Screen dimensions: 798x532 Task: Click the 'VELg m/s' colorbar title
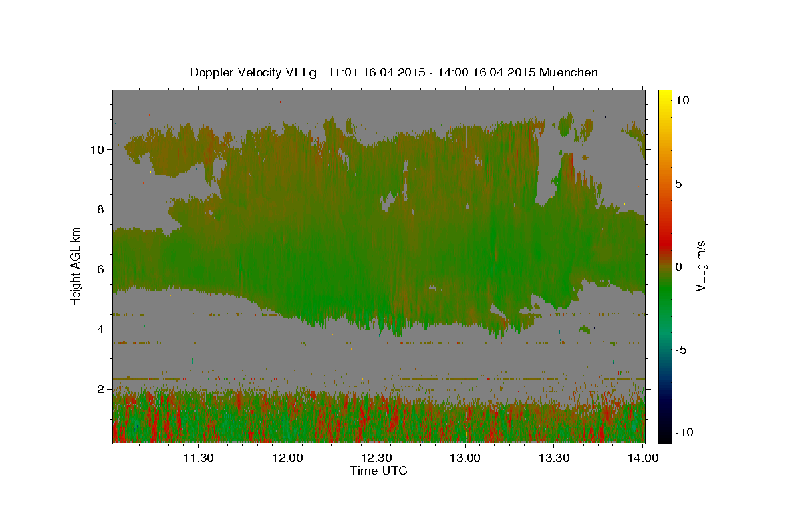tap(701, 266)
